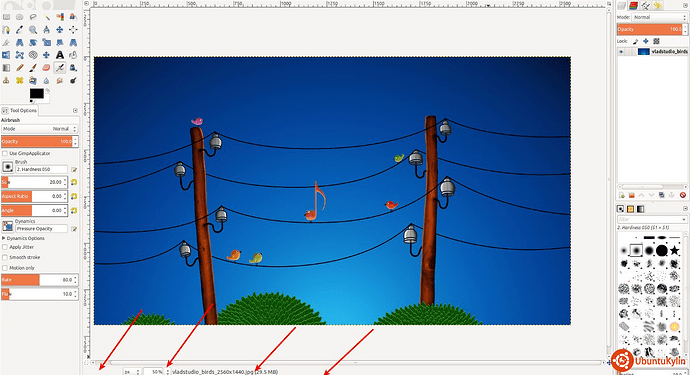Enable Apply Jitter checkbox

click(x=5, y=247)
